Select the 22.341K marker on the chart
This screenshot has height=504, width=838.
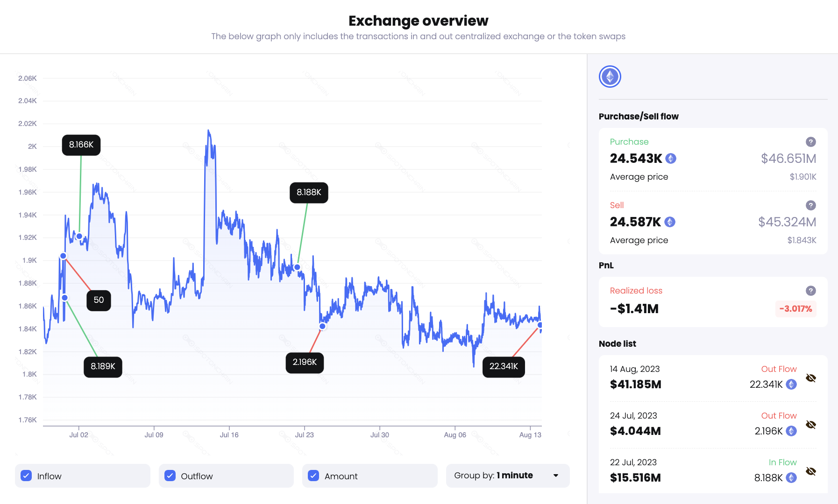pos(503,367)
